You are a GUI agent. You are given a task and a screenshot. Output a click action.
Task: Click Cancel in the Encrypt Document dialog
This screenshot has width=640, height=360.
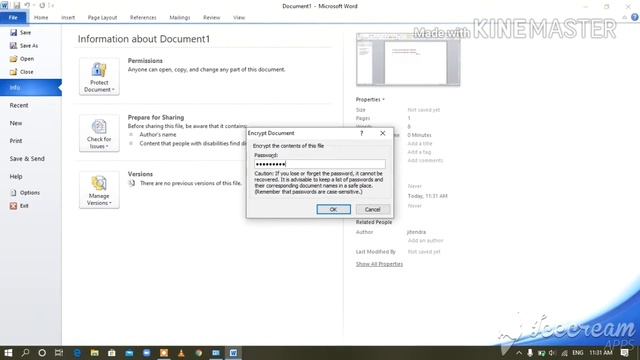click(x=373, y=209)
